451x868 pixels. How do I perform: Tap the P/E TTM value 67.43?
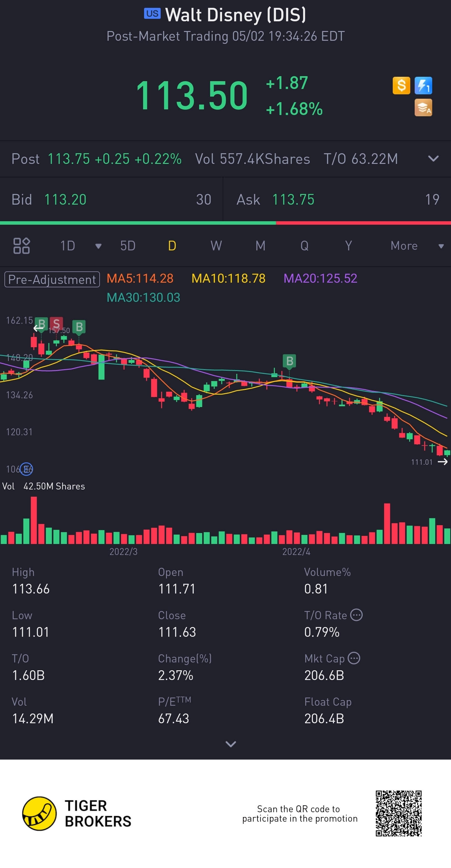click(x=174, y=719)
